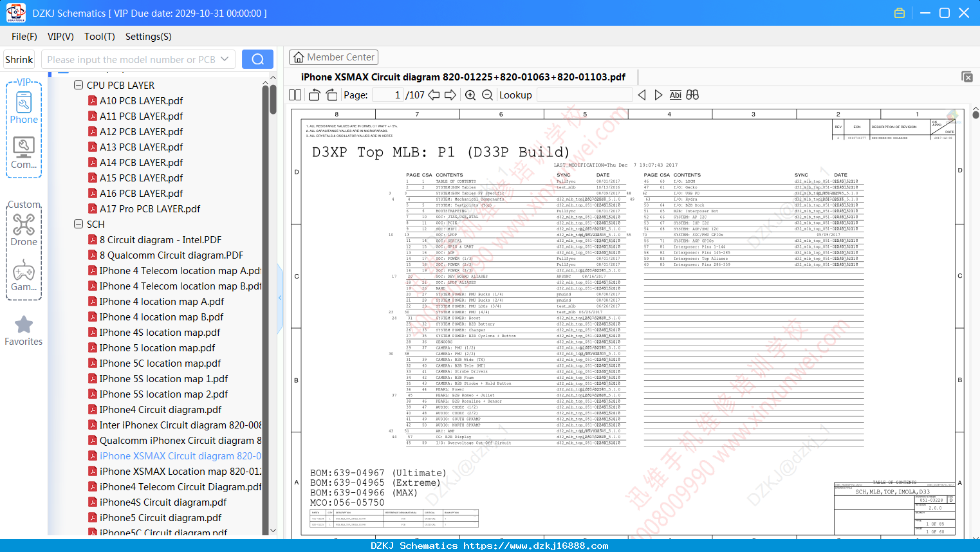This screenshot has height=552, width=980.
Task: Open 8 Circuit diagram - Intel.PDF
Action: (160, 239)
